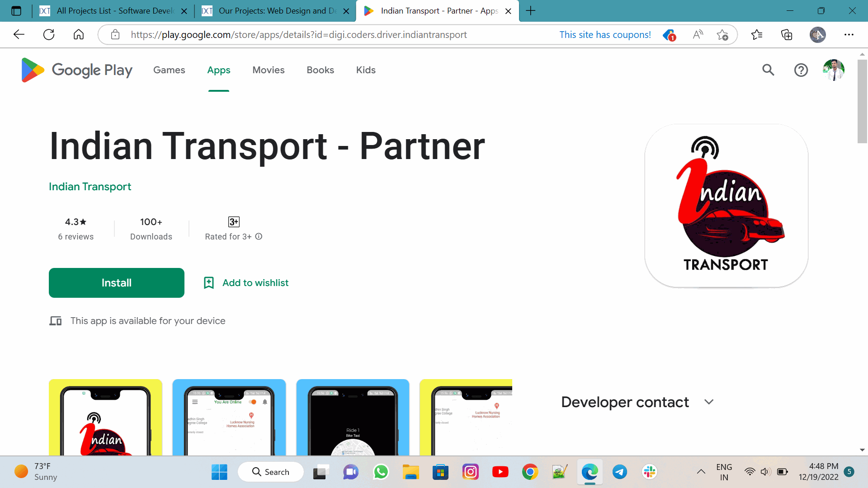The height and width of the screenshot is (488, 868).
Task: Select the Apps tab
Action: (x=219, y=70)
